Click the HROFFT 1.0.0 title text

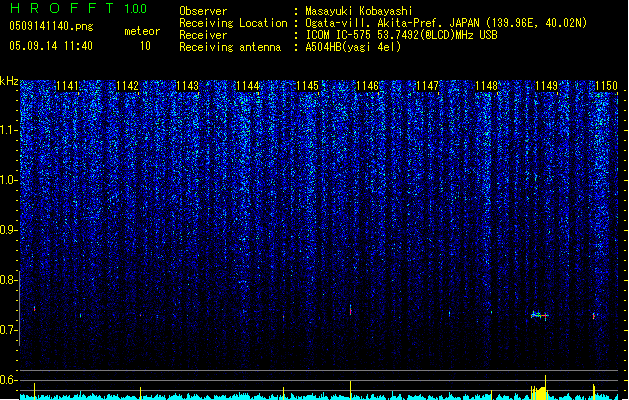79,8
